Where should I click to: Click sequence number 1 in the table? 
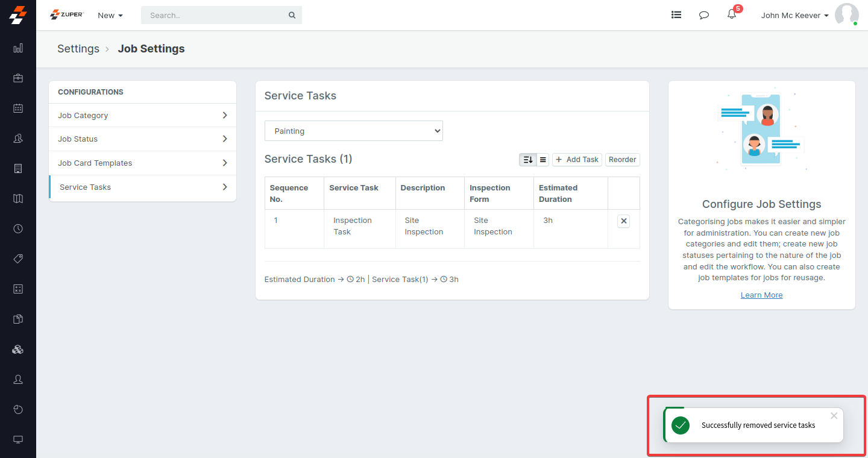click(x=276, y=221)
